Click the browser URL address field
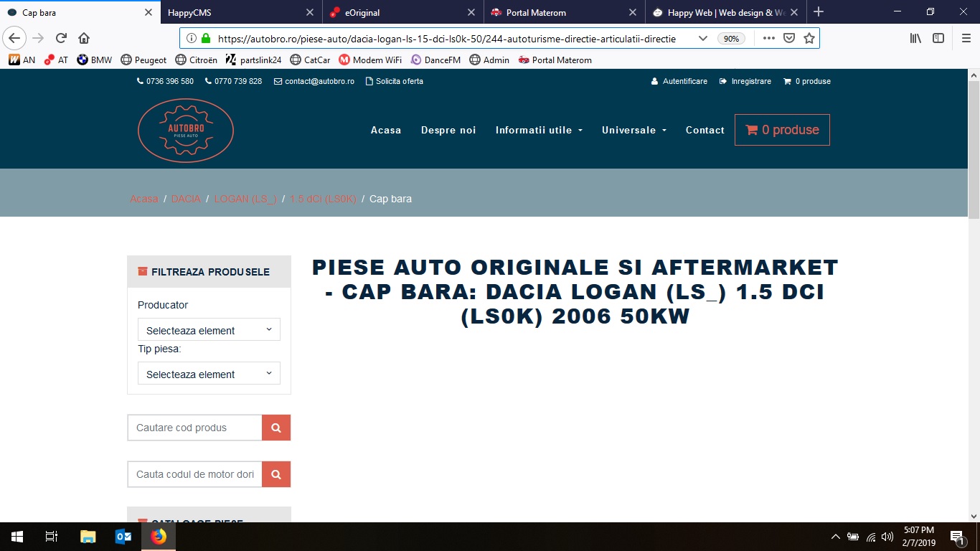 [x=446, y=39]
